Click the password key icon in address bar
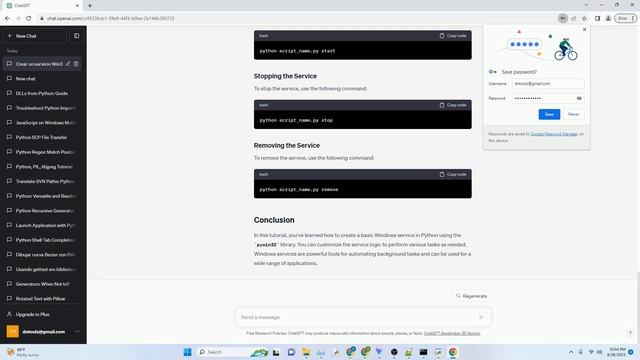Screen dimensions: 640x360 click(562, 18)
